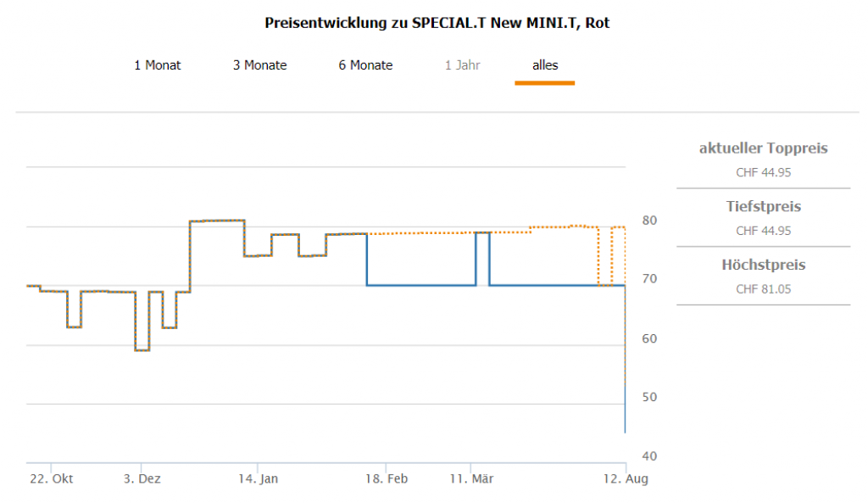Screen dimensions: 868x503
Task: Click the greyed-out '1 Jahr' tab
Action: 463,65
